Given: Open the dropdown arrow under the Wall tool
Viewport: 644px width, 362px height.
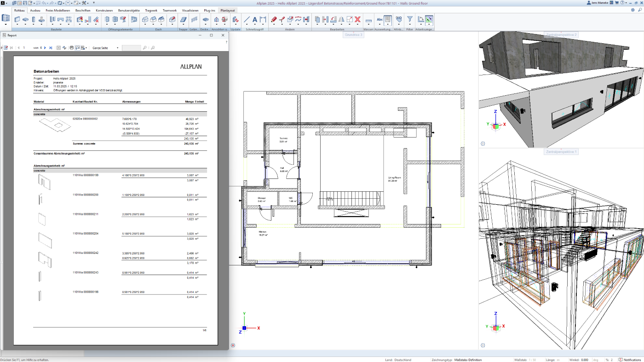Looking at the screenshot, I should 17,24.
